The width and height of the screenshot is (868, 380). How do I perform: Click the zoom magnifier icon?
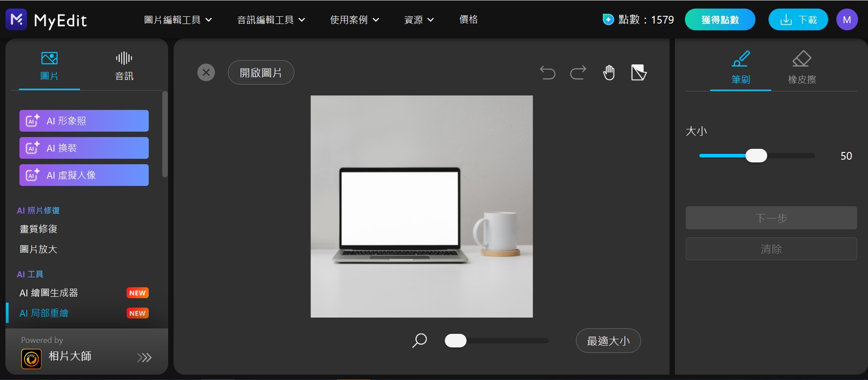(x=420, y=341)
